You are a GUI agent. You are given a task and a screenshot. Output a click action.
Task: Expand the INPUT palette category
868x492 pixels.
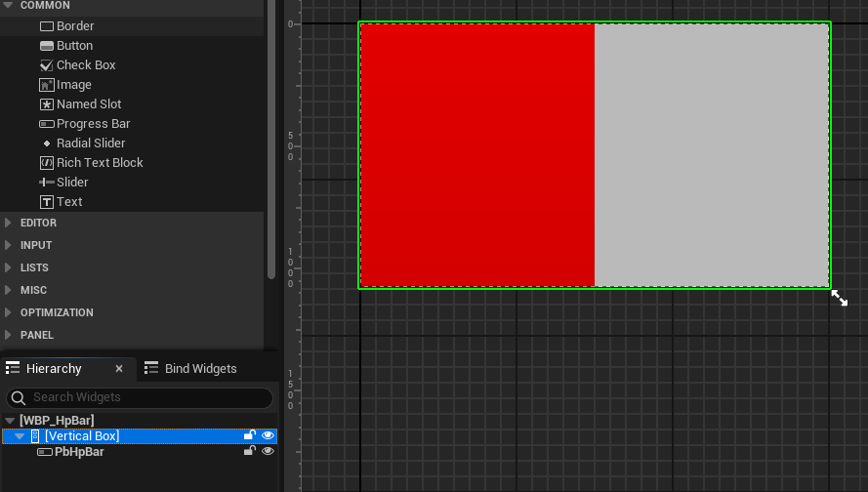click(8, 245)
